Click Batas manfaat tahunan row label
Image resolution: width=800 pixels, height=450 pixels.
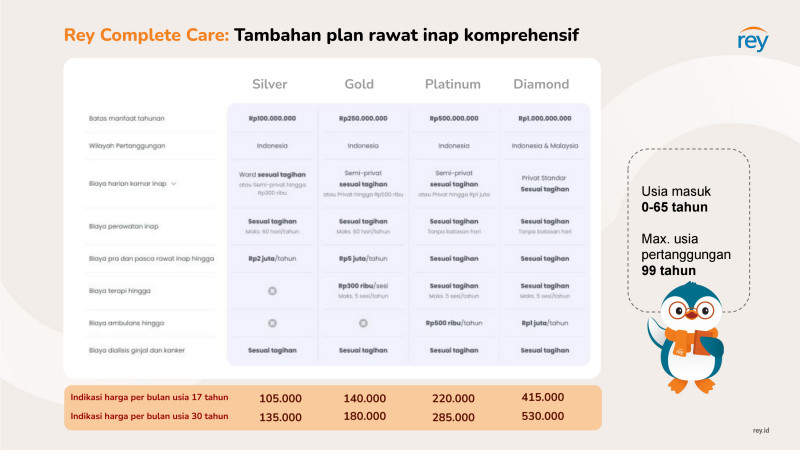(x=127, y=118)
